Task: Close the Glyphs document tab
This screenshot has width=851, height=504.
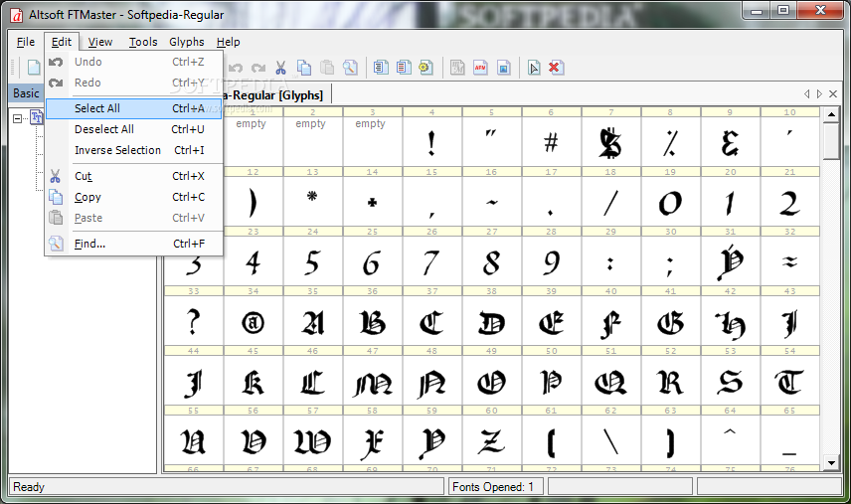Action: [x=833, y=93]
